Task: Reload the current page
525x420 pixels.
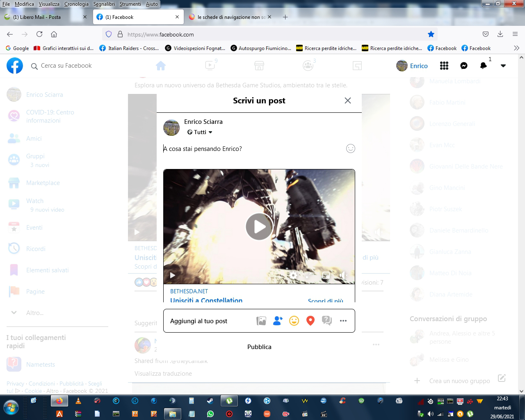Action: (x=39, y=34)
